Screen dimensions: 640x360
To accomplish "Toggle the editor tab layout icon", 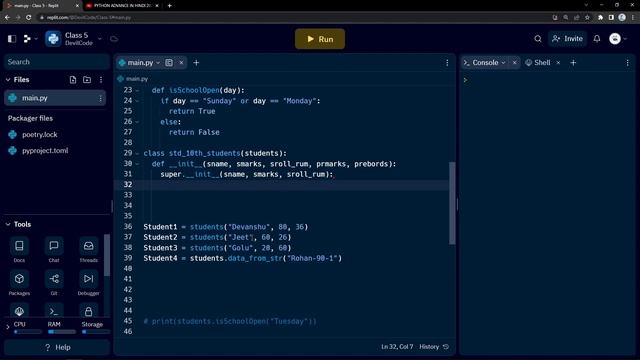I will coord(169,63).
